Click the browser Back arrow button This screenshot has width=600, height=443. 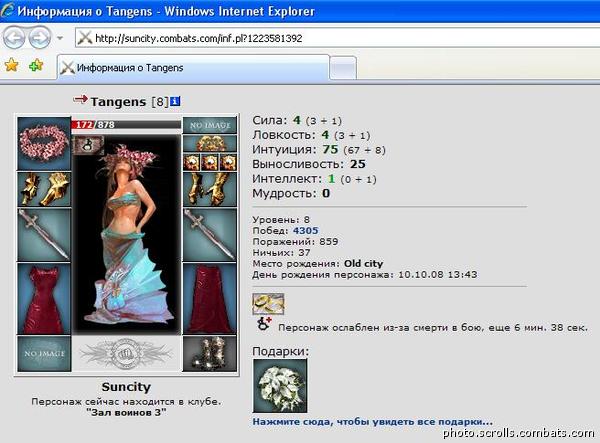tap(14, 38)
